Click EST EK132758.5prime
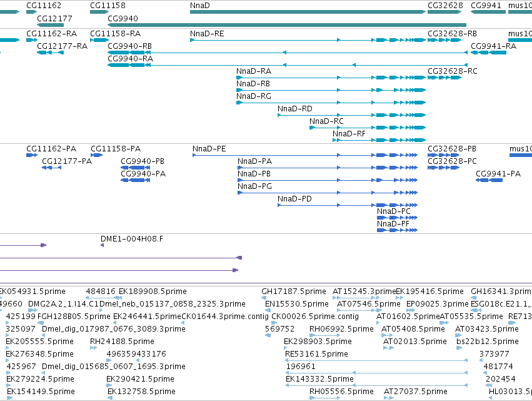532x401 pixels. click(x=141, y=392)
